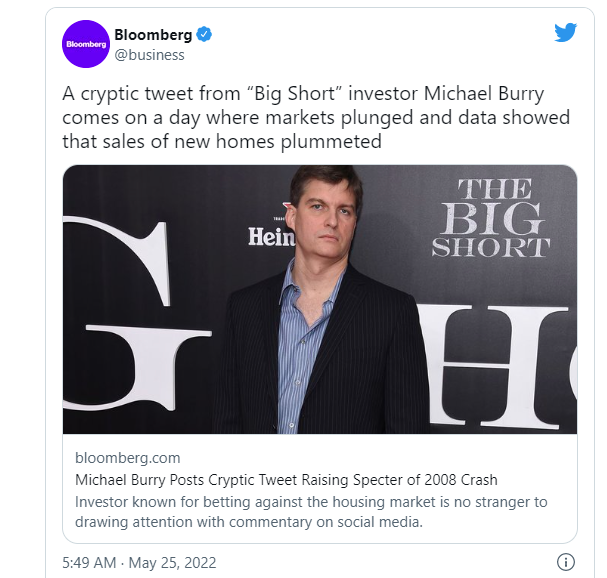Click the blue verified badge
607x578 pixels.
tap(203, 35)
